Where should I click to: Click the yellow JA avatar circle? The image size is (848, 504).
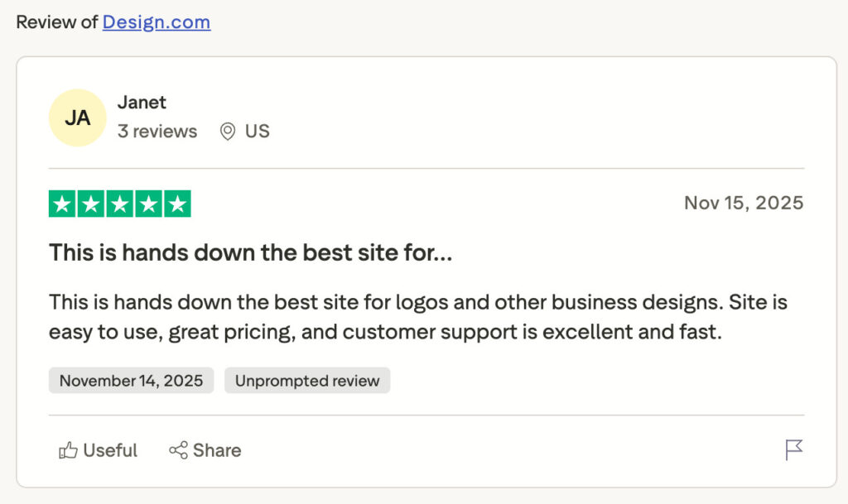coord(78,118)
